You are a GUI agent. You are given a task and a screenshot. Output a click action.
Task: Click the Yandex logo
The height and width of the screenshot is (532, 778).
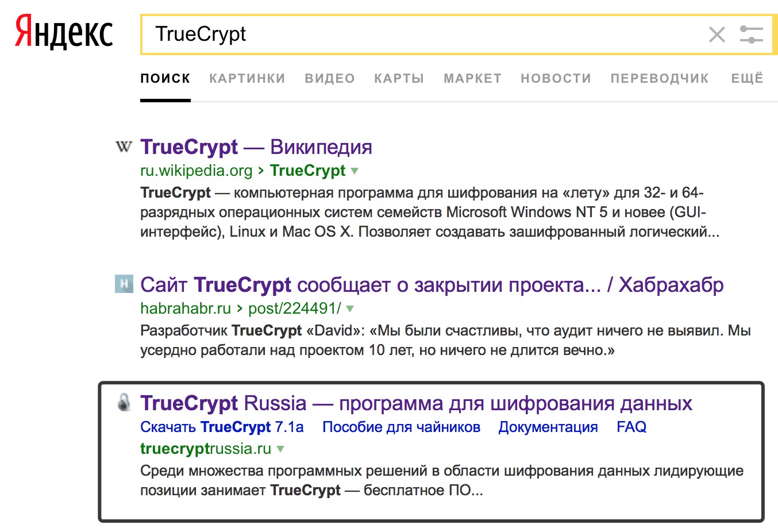click(x=64, y=33)
